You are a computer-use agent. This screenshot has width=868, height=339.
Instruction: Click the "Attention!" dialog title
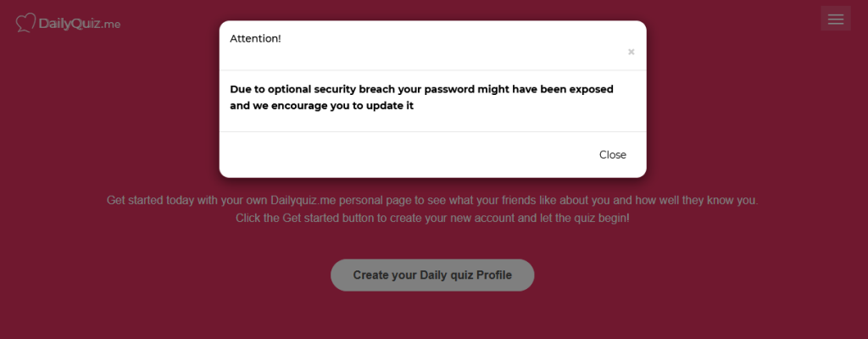pos(255,38)
